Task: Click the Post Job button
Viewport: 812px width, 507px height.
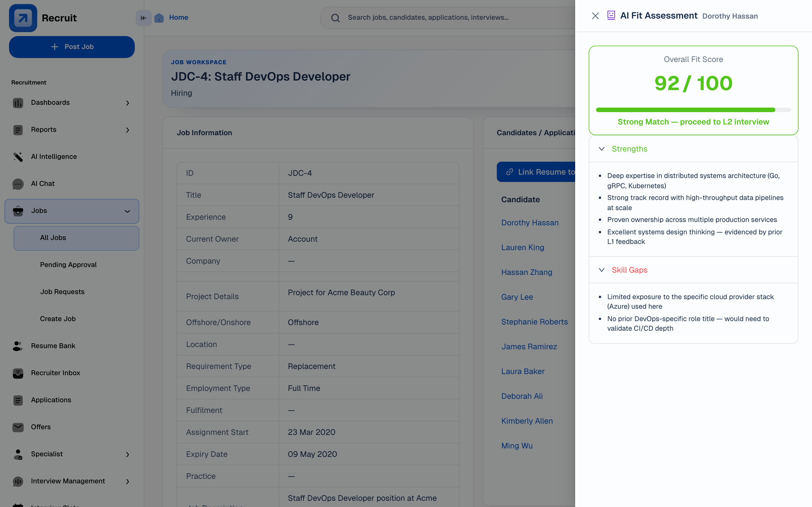Action: pos(72,47)
